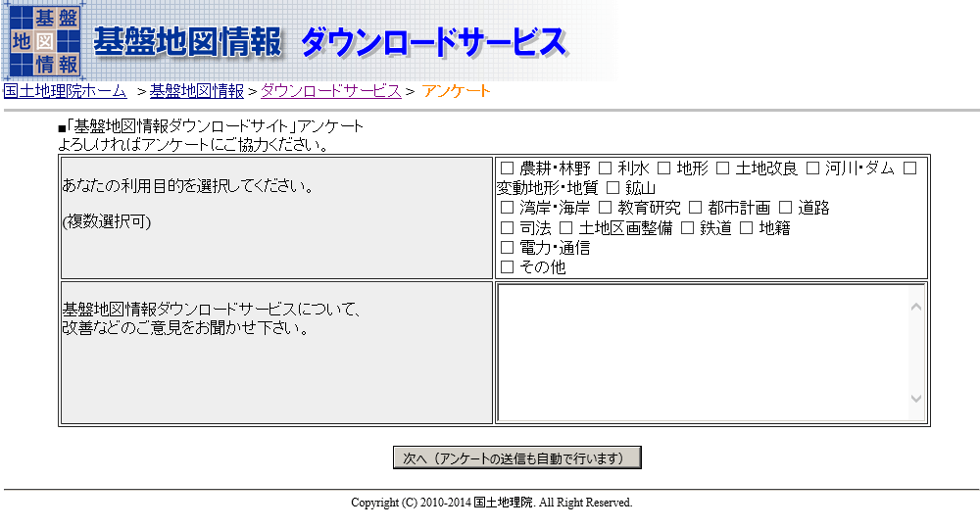Click the (複数選択可) note
The image size is (980, 529).
click(x=106, y=221)
